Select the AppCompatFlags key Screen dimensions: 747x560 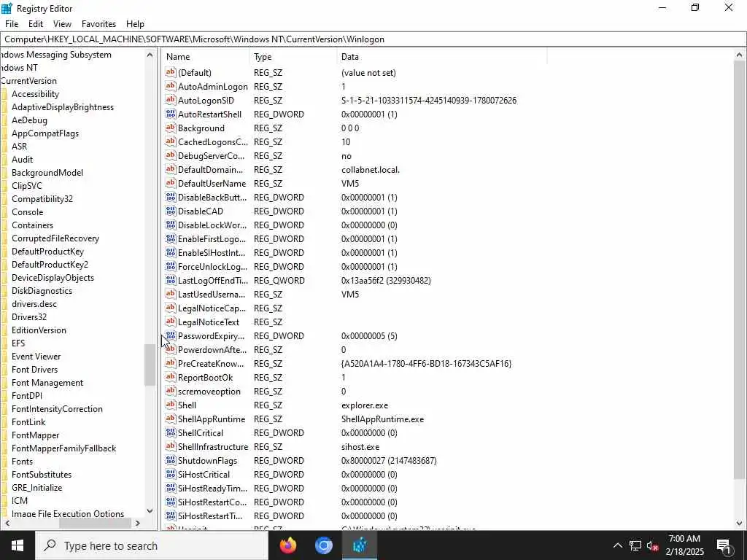tap(45, 133)
